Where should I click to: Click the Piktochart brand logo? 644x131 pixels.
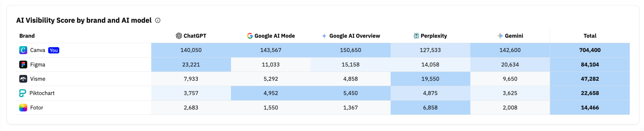coord(23,93)
